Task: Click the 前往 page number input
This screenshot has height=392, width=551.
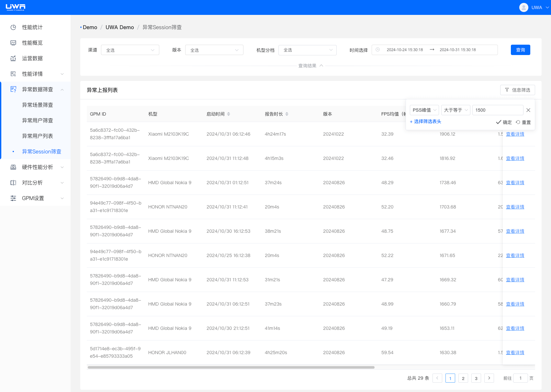Action: pos(521,378)
